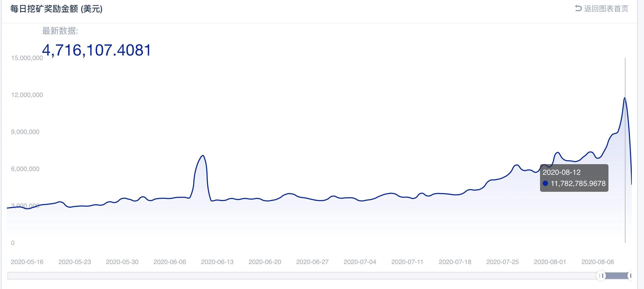Click the highest peak of the chart line
644x289 pixels.
click(x=625, y=98)
